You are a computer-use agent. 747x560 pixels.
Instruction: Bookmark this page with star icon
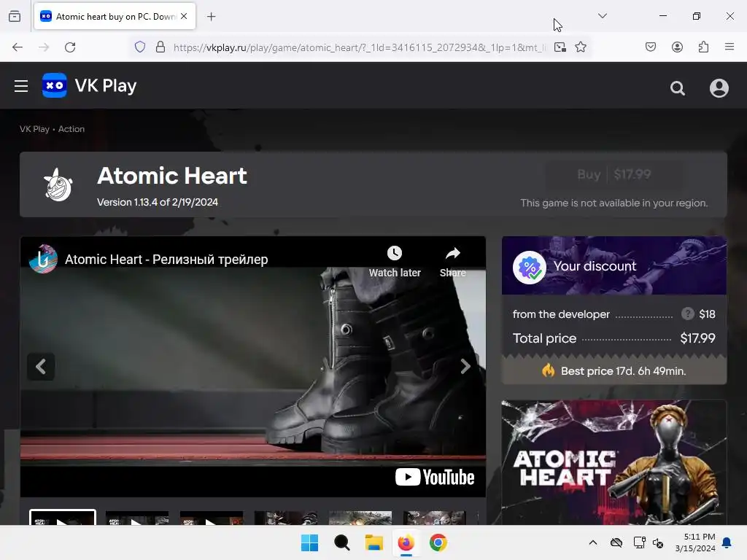[580, 47]
